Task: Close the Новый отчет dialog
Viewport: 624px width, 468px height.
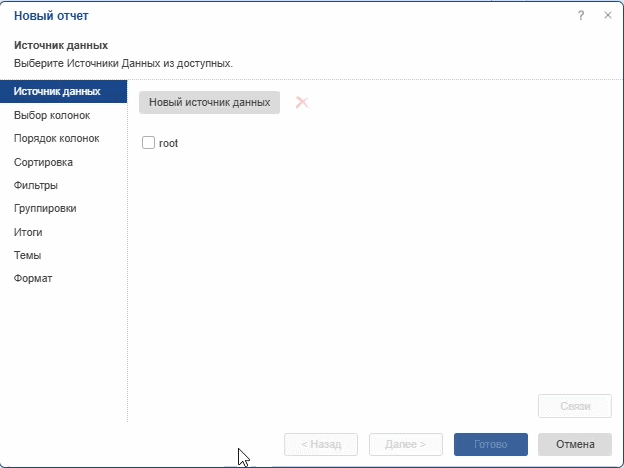Action: 607,16
